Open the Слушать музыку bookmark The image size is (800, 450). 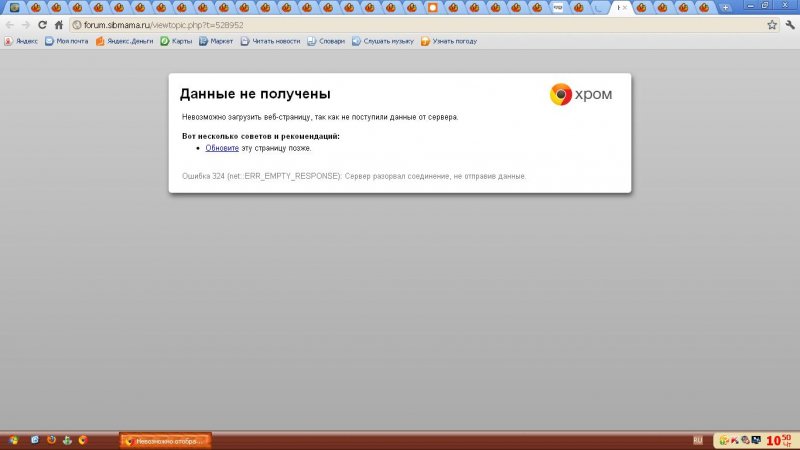(383, 41)
